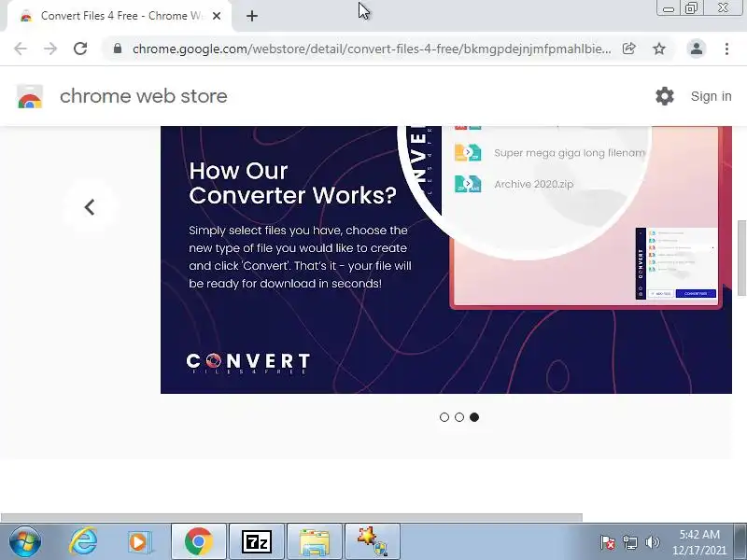Open a new browser tab
The height and width of the screenshot is (560, 747).
pyautogui.click(x=252, y=16)
